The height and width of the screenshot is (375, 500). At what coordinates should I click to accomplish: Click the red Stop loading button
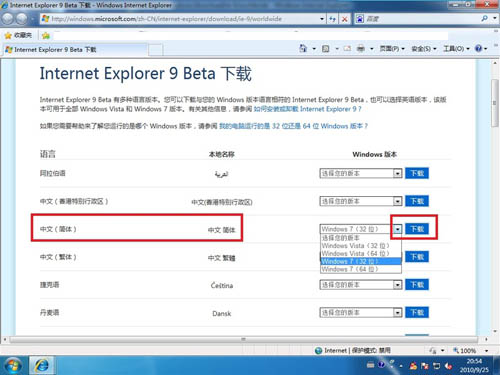pos(345,19)
